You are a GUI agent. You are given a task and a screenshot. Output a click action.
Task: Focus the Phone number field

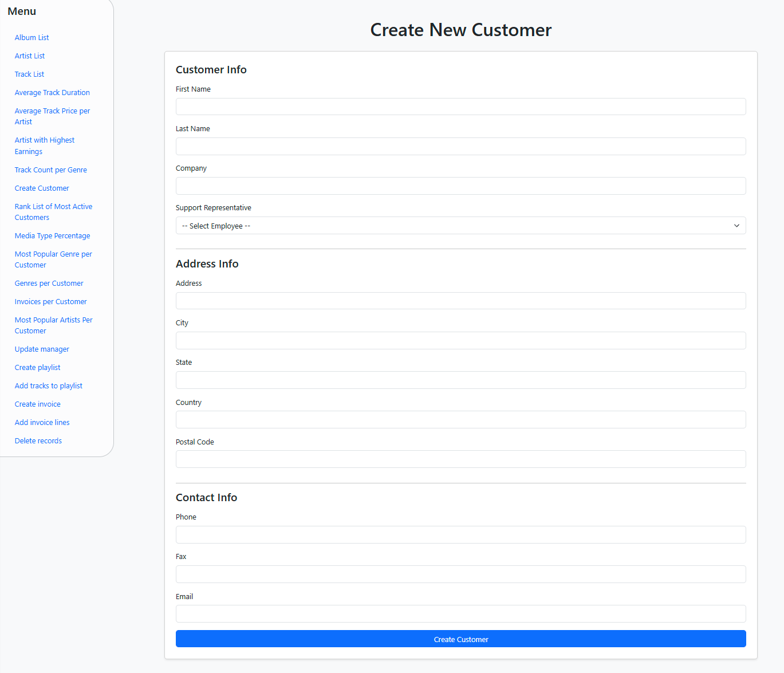coord(460,534)
